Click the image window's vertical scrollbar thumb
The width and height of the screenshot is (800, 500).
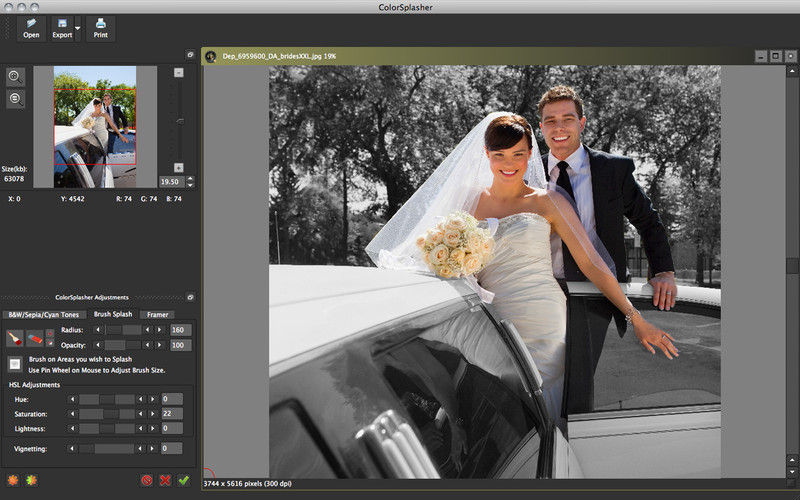[x=792, y=265]
